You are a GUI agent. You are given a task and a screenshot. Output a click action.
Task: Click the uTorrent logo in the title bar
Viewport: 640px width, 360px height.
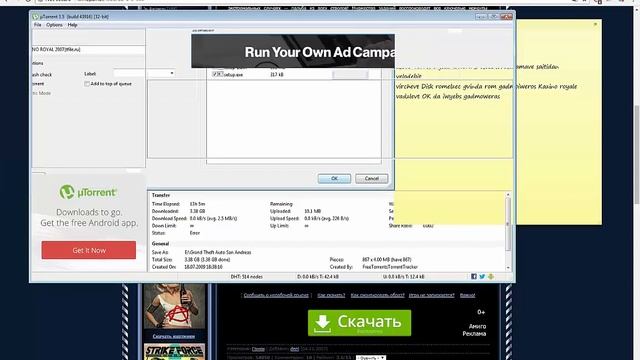pos(36,17)
